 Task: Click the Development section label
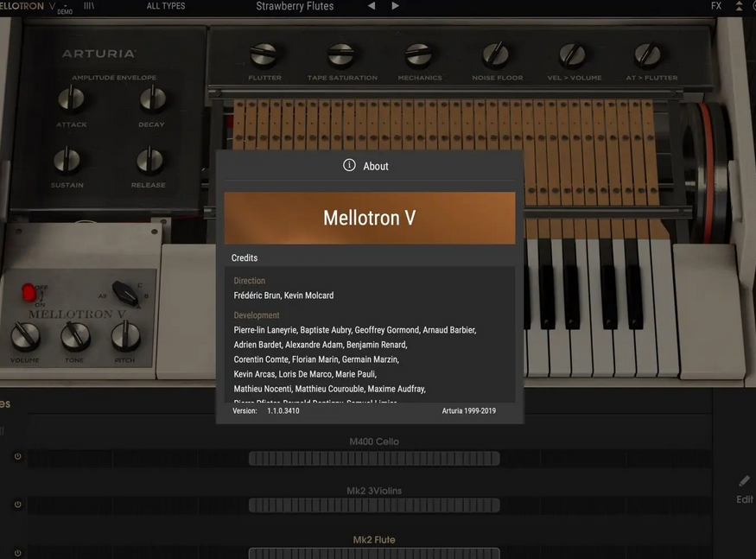click(257, 315)
